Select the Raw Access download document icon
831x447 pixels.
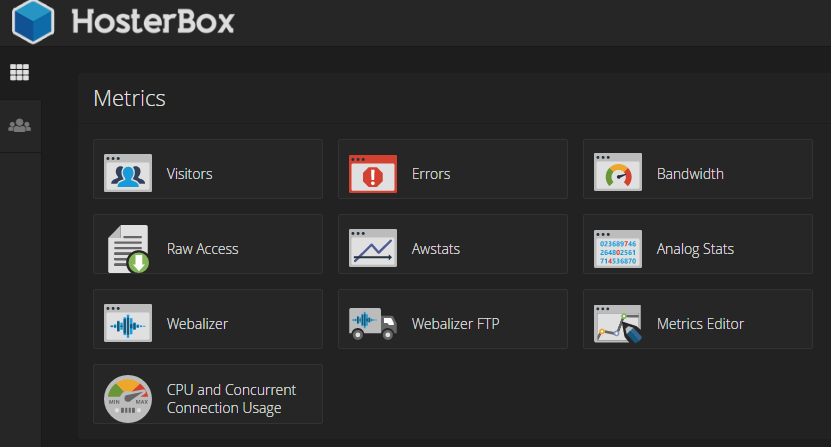pos(128,249)
